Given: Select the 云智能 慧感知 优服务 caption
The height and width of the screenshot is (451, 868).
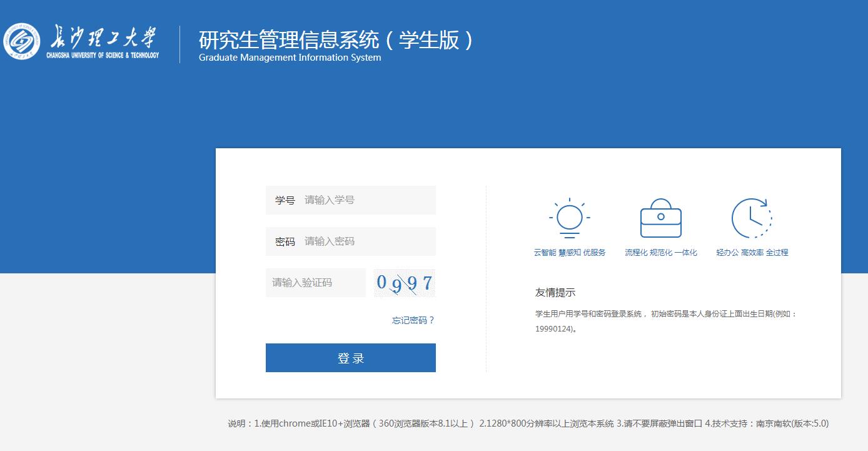Looking at the screenshot, I should pyautogui.click(x=569, y=253).
